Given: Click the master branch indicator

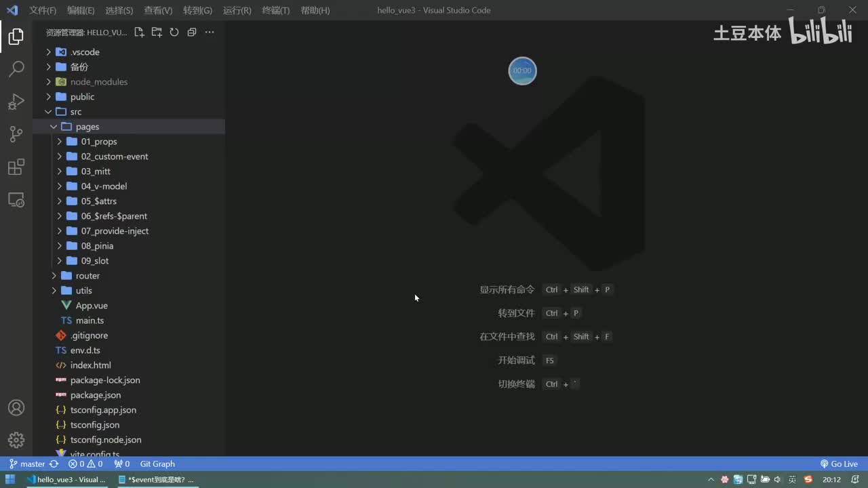Looking at the screenshot, I should coord(27,464).
